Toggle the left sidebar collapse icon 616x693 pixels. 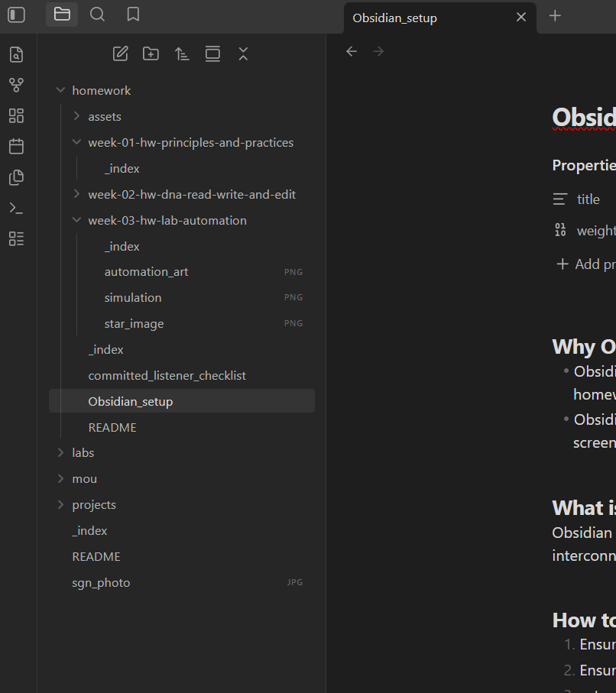tap(16, 15)
